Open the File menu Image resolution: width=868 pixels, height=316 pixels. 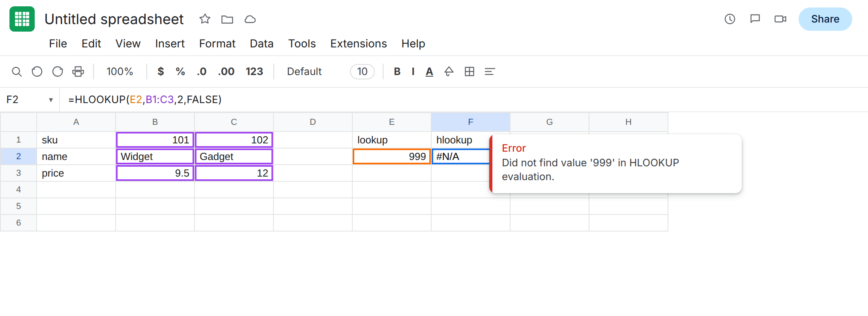[x=58, y=43]
